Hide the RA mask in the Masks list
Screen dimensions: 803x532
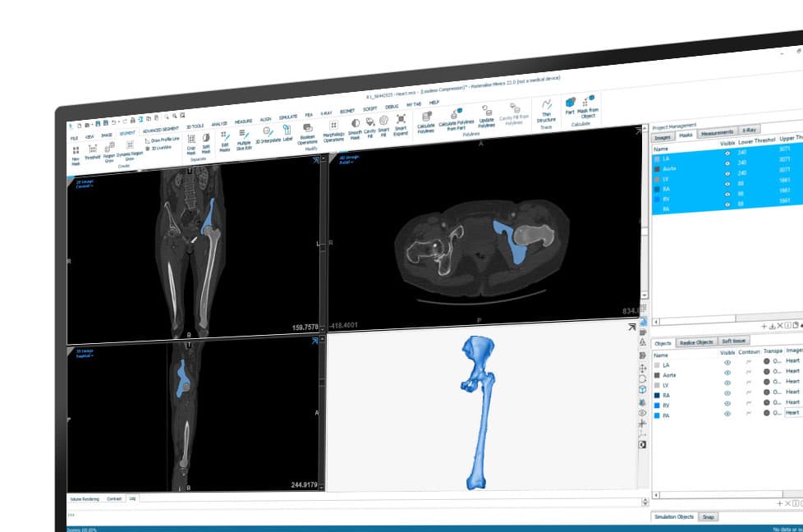(727, 184)
